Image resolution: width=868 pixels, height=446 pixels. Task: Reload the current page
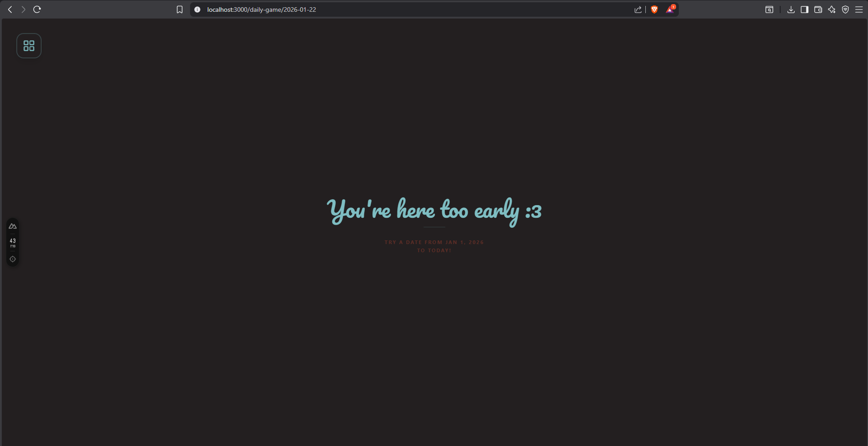point(37,10)
